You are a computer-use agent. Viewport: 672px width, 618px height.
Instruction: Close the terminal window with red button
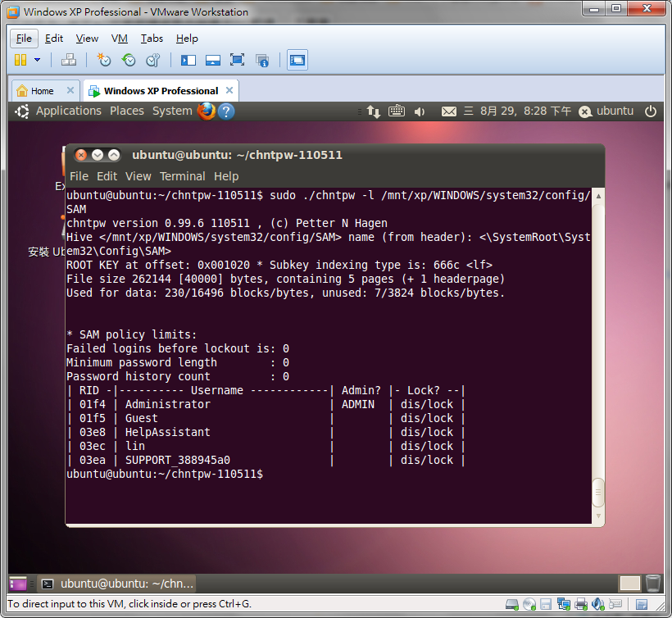81,155
